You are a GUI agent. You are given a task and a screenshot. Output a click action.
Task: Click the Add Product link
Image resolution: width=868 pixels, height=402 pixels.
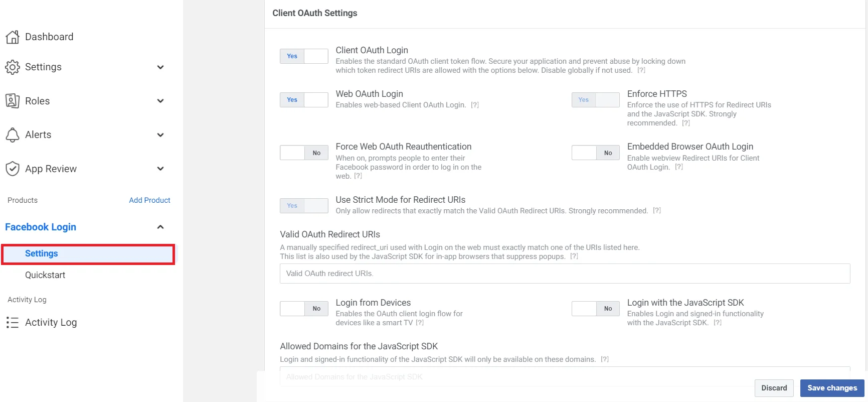pos(149,200)
